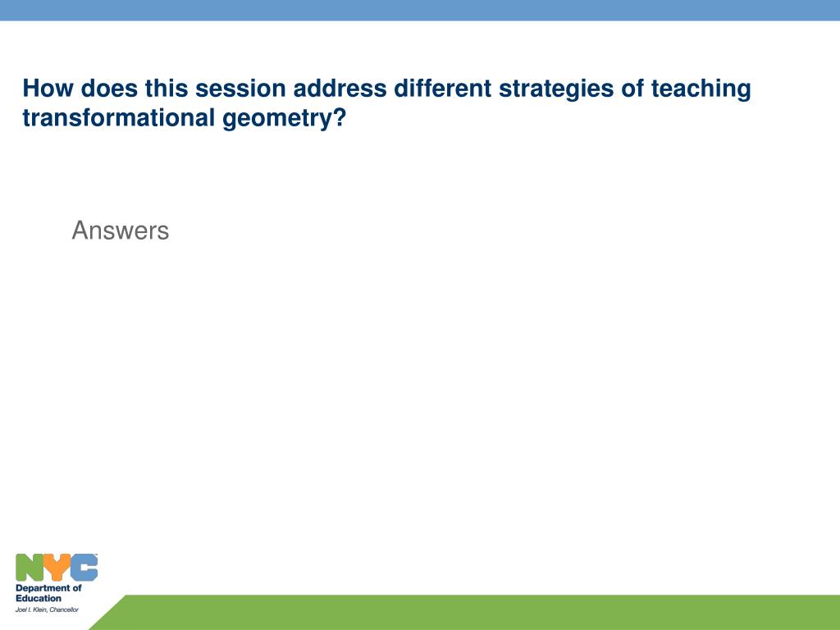Click Joel I. Klein, Chancellor caption

[47, 609]
